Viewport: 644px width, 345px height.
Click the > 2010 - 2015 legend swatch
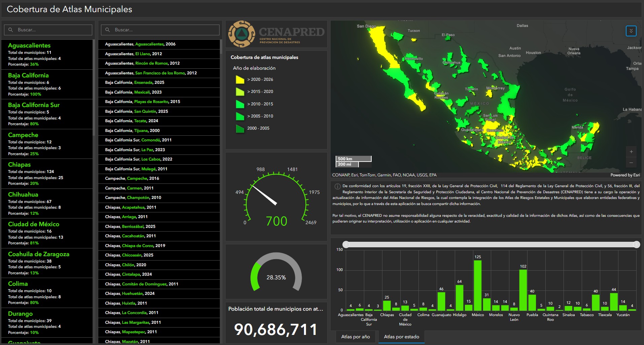pos(240,104)
